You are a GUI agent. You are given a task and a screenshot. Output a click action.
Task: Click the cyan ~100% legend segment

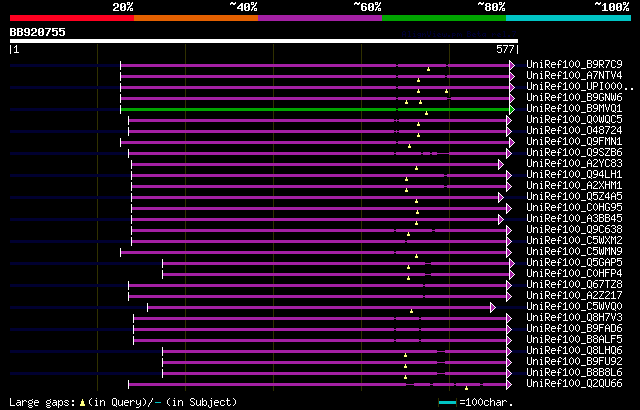pyautogui.click(x=569, y=18)
